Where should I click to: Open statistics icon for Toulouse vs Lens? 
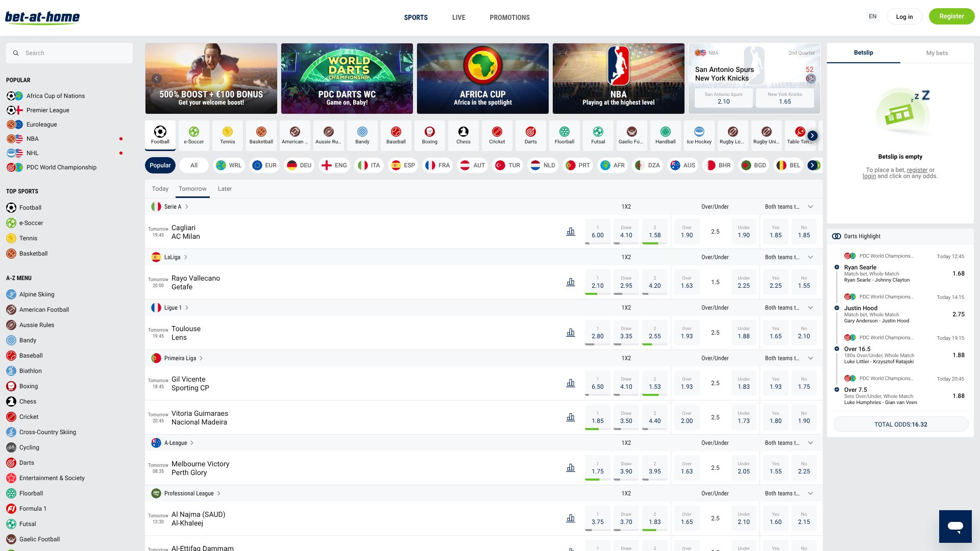(x=571, y=333)
